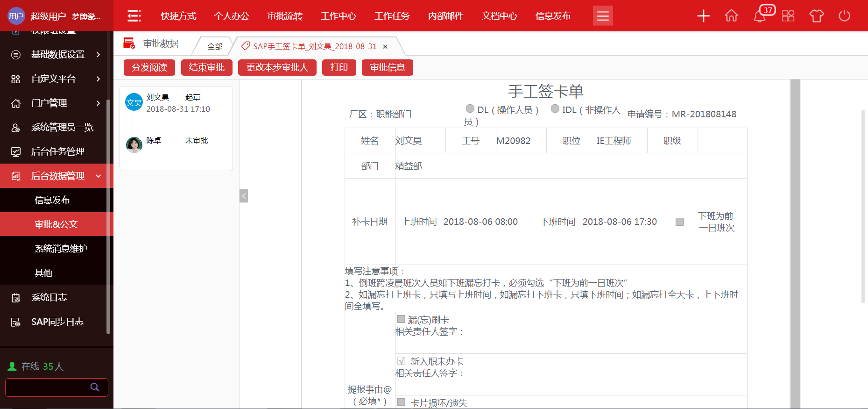Image resolution: width=868 pixels, height=409 pixels.
Task: Click the 后台任务管理 icon
Action: pyautogui.click(x=16, y=152)
